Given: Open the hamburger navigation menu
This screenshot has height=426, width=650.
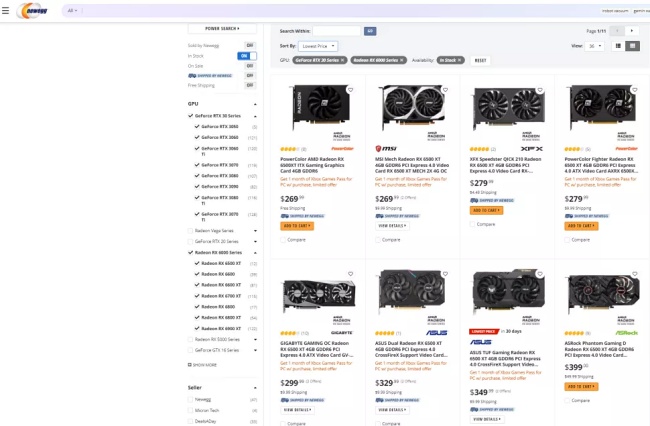Looking at the screenshot, I should coord(5,10).
